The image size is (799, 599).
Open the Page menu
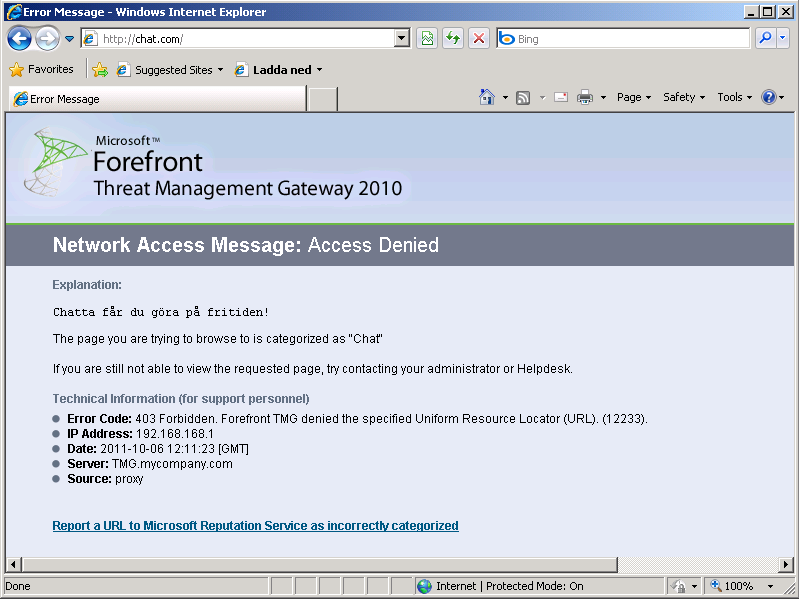coord(633,97)
